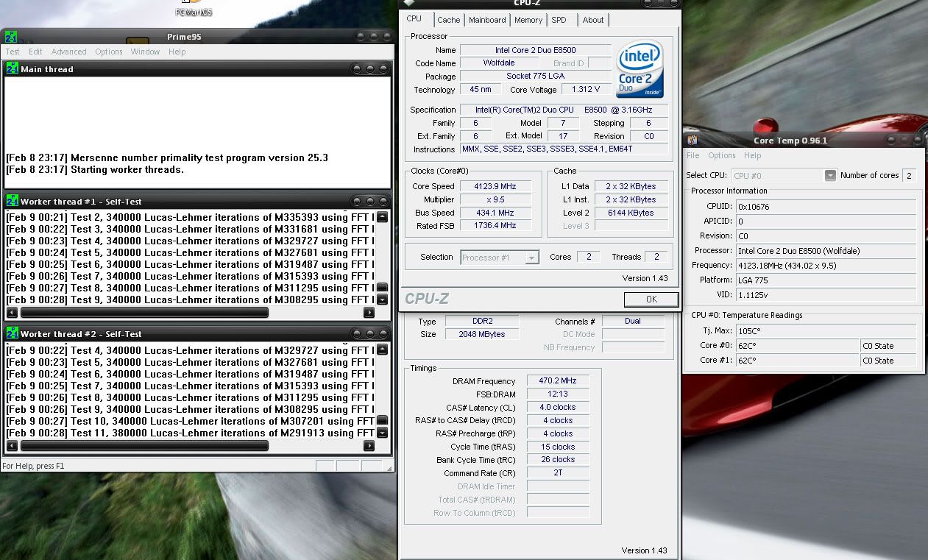
Task: Open Core Temp Help menu
Action: [x=752, y=155]
